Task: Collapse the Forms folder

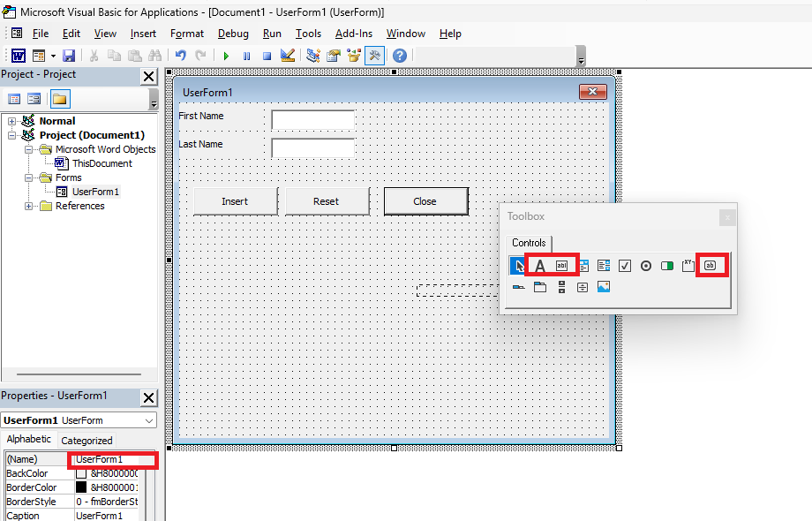Action: (x=29, y=177)
